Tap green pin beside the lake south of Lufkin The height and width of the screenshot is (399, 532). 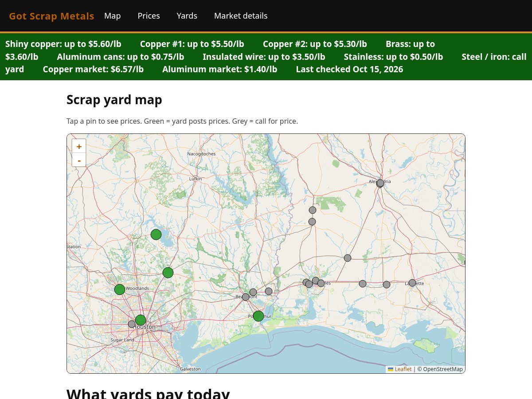tap(156, 235)
